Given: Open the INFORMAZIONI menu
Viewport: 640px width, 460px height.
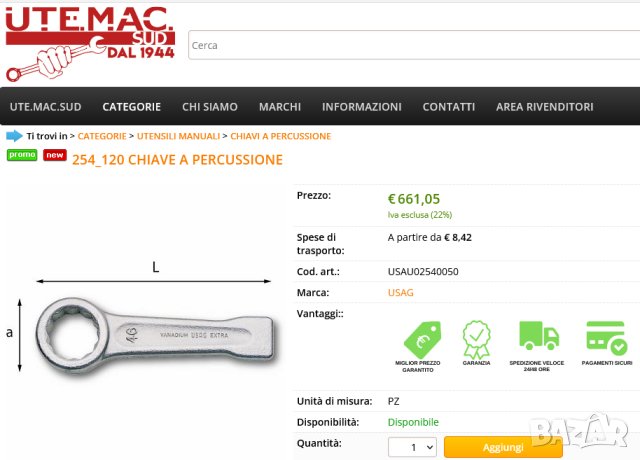Looking at the screenshot, I should [x=362, y=107].
